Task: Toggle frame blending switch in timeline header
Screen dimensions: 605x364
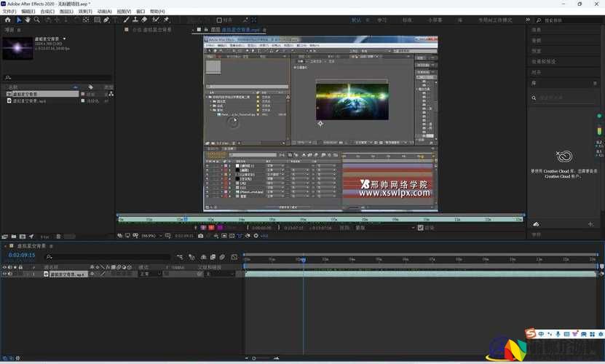Action: tap(213, 257)
